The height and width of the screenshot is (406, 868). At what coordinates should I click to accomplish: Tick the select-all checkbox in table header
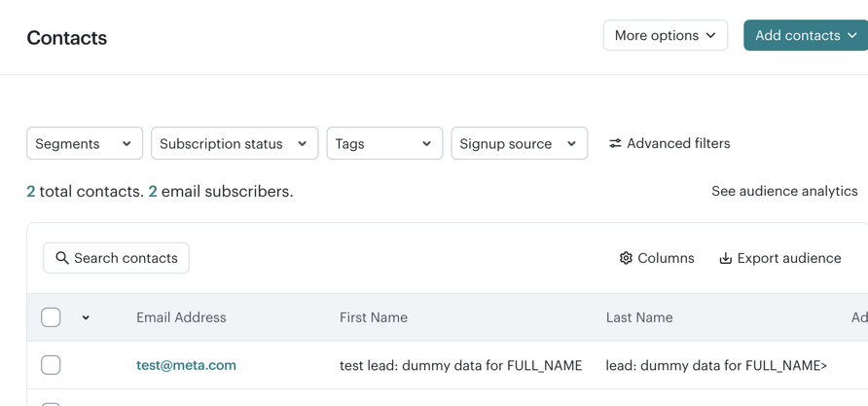coord(51,317)
